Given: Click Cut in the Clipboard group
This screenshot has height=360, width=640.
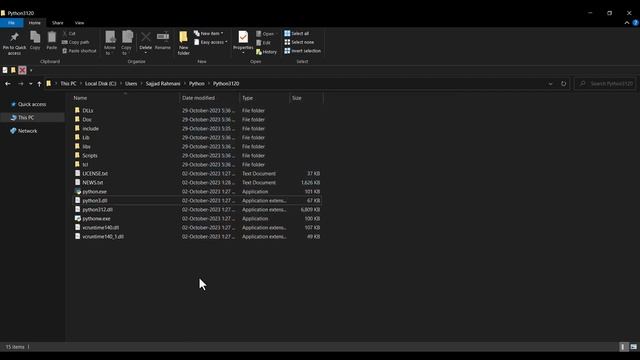Looking at the screenshot, I should (x=69, y=33).
